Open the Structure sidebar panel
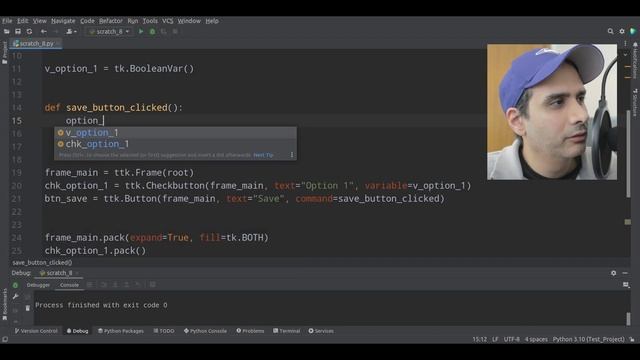The image size is (640, 360). (x=635, y=102)
